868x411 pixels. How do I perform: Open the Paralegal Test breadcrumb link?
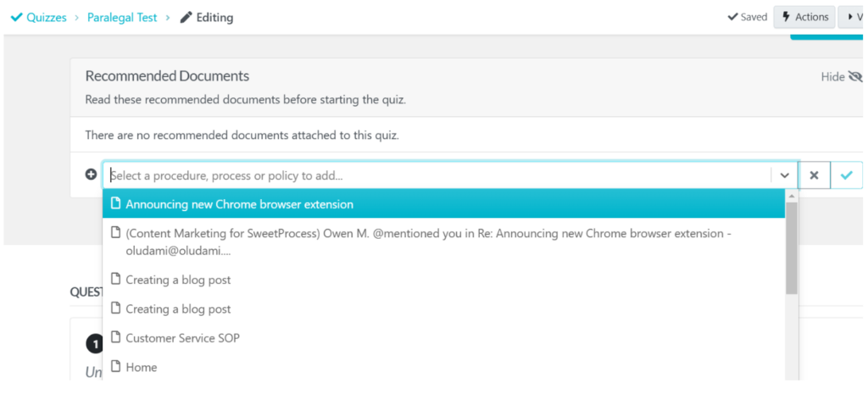coord(122,17)
